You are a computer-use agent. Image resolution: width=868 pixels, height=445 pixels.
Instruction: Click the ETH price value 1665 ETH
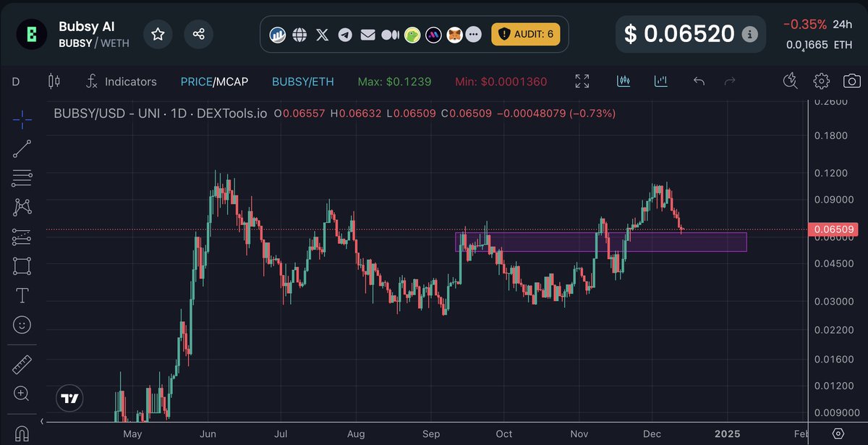pos(820,45)
